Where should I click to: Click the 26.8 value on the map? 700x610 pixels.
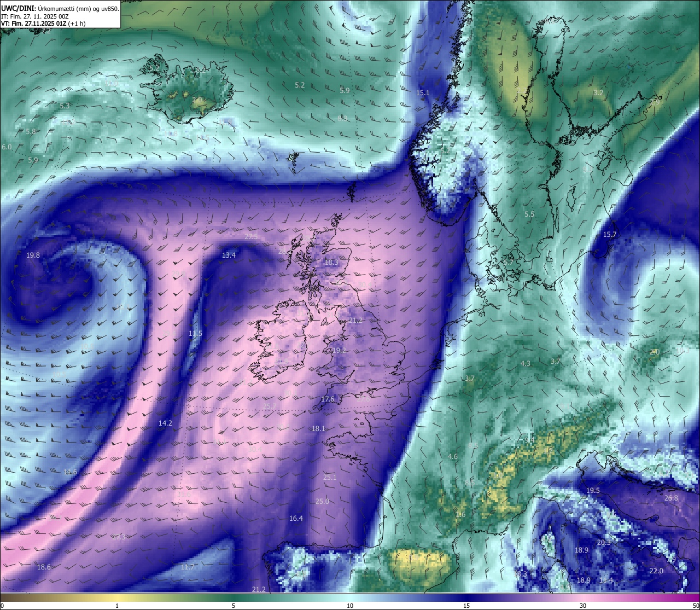click(671, 498)
